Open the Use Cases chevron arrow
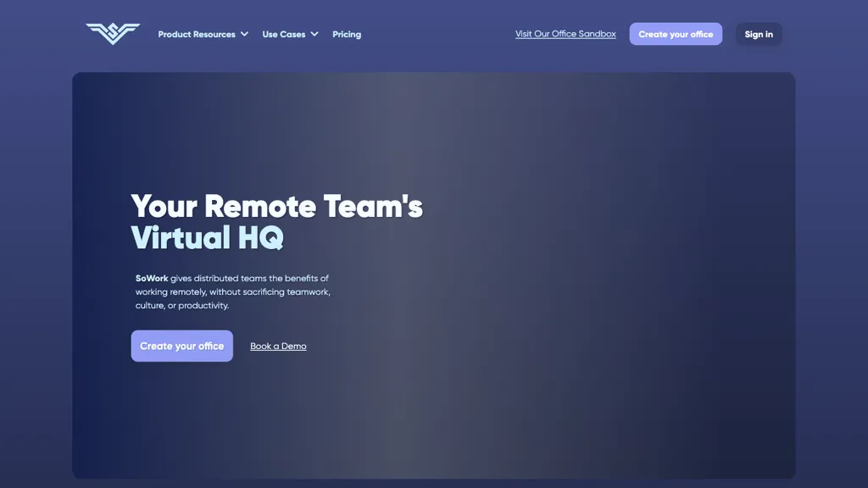This screenshot has height=488, width=868. click(314, 34)
